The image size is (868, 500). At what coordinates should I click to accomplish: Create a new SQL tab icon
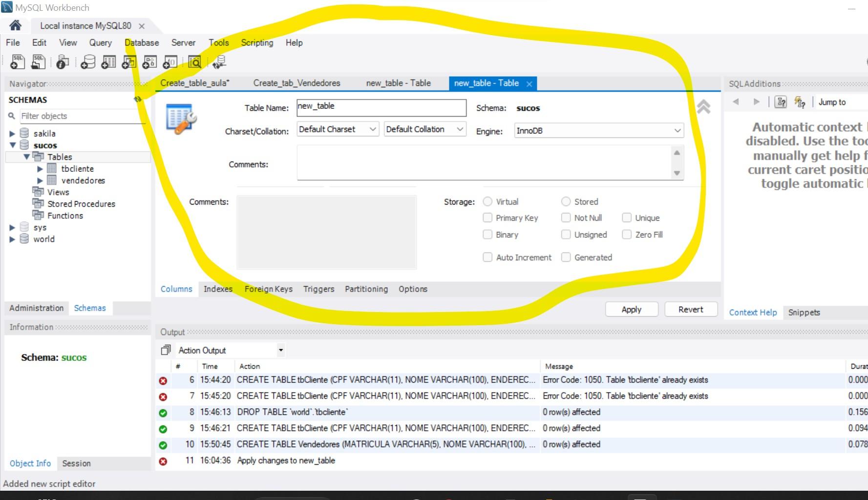tap(18, 62)
